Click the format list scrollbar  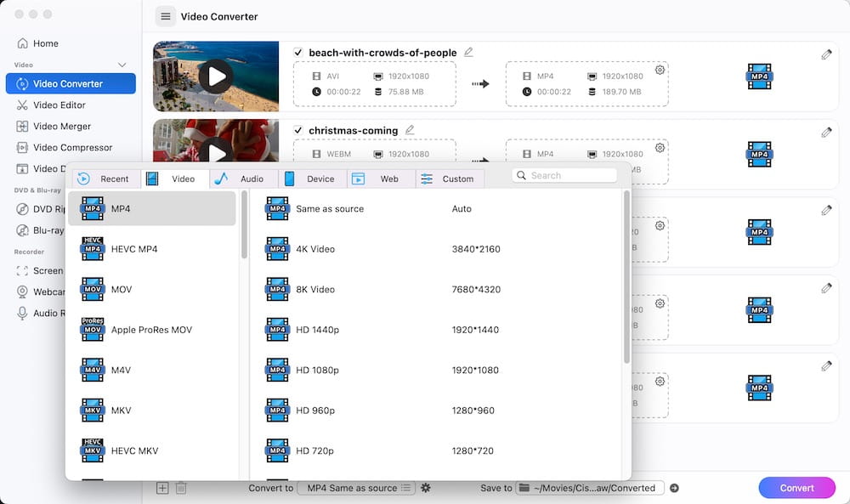coord(245,225)
